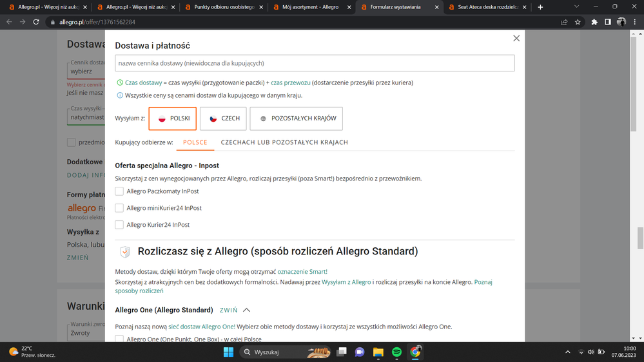Reload the current page

pyautogui.click(x=36, y=22)
